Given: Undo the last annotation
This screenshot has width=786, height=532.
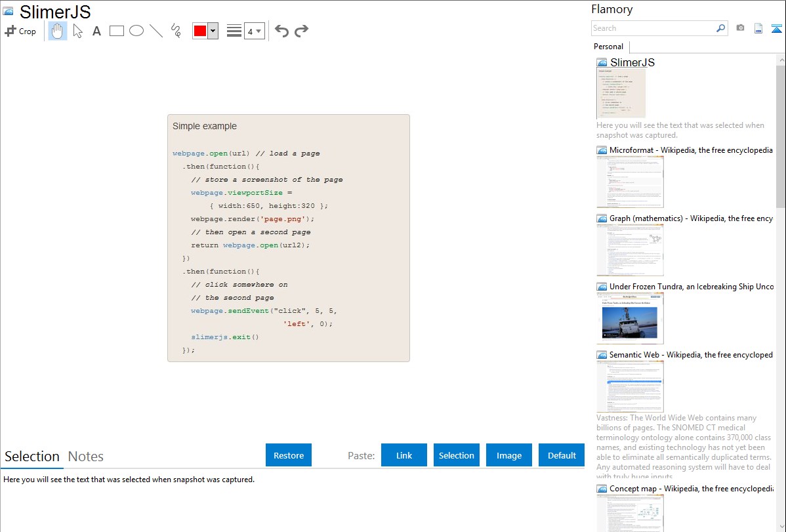Looking at the screenshot, I should click(x=281, y=31).
